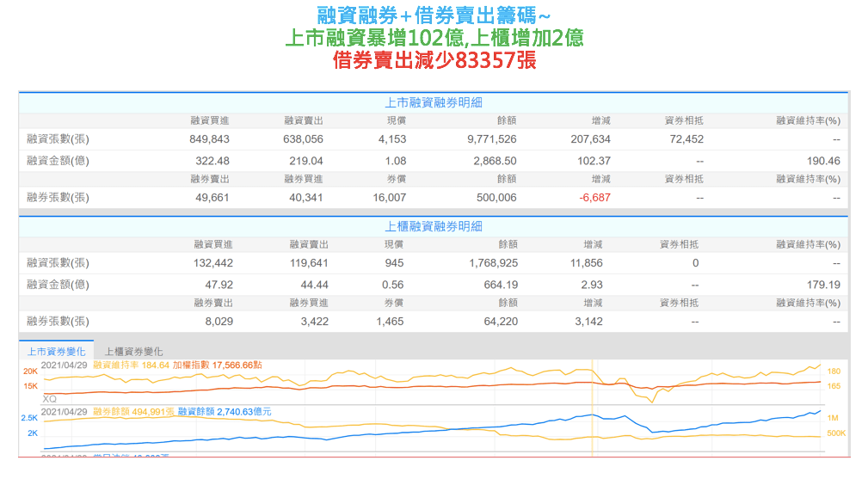Click the vertical yellow crosshair line in chart

coord(592,404)
